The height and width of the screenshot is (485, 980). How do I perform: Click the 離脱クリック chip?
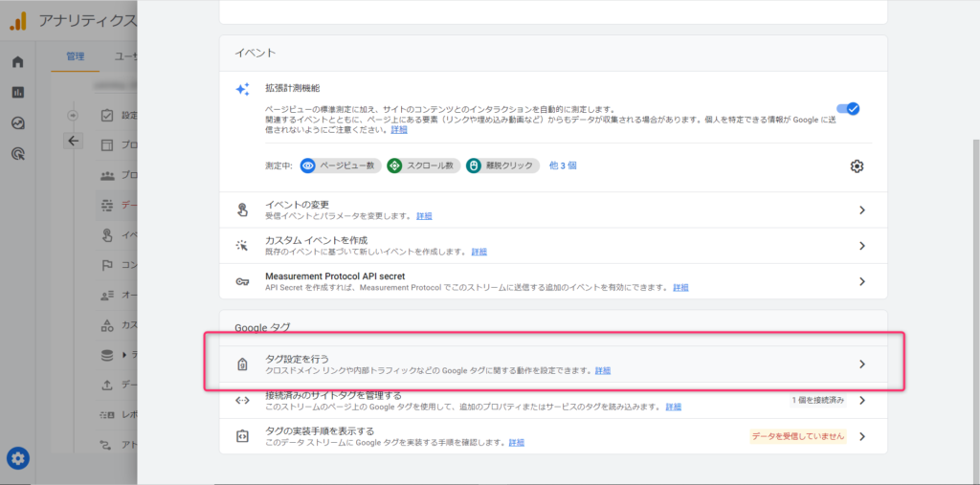point(502,165)
